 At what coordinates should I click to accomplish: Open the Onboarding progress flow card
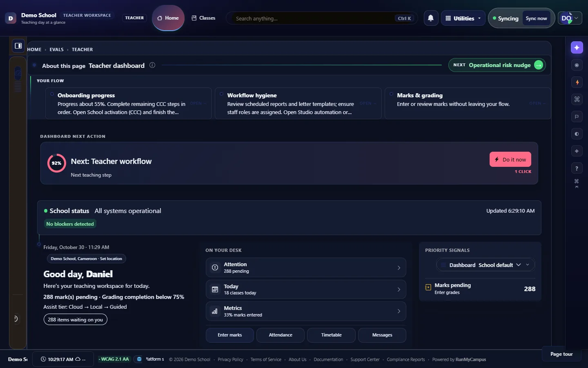pos(129,103)
